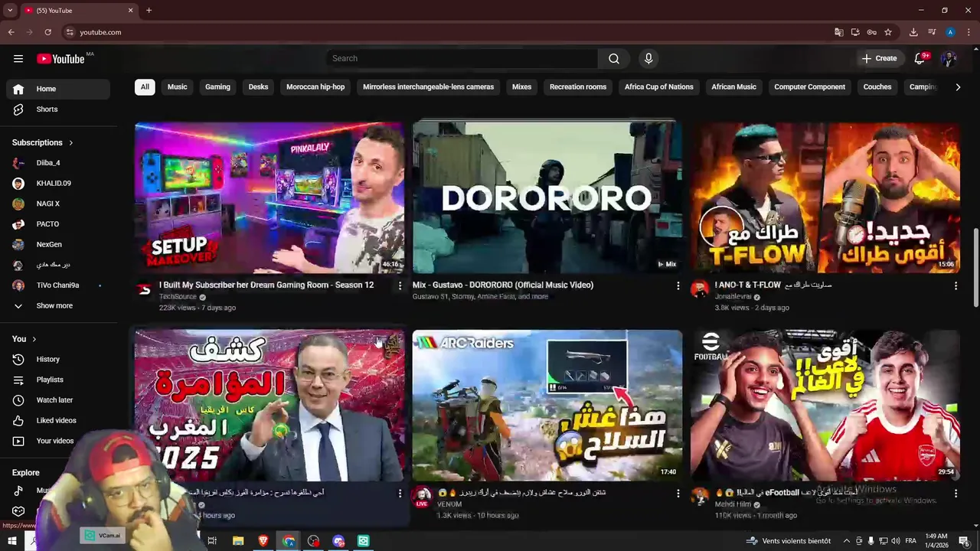The image size is (980, 551).
Task: Open Brave browser from taskbar
Action: (x=263, y=541)
